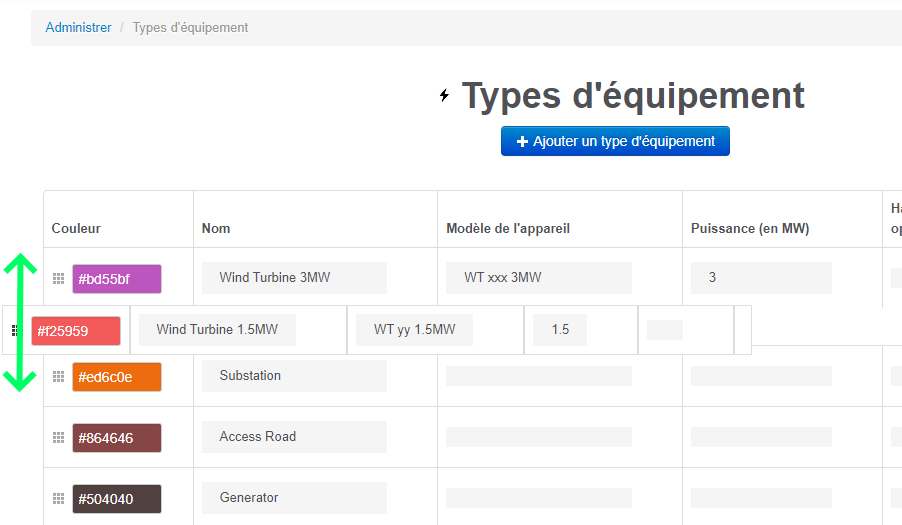Click drag handle beside Substation row

click(x=58, y=377)
